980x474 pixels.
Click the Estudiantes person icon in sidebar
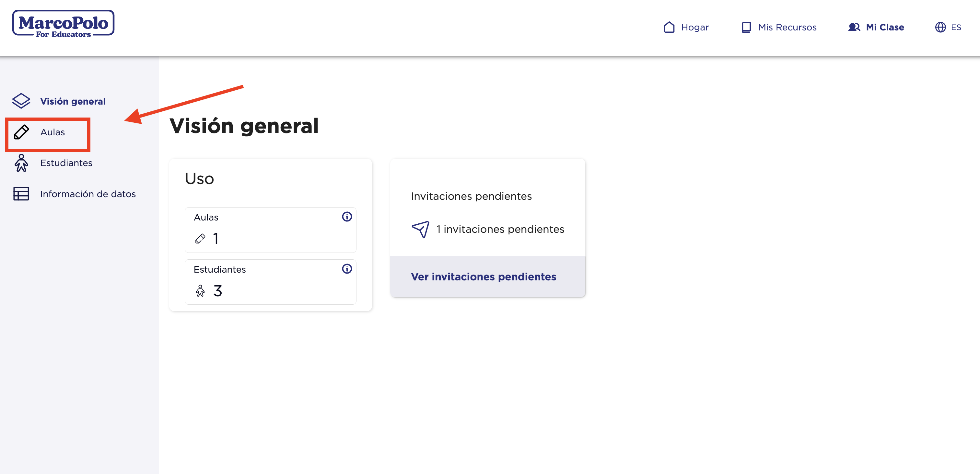21,163
